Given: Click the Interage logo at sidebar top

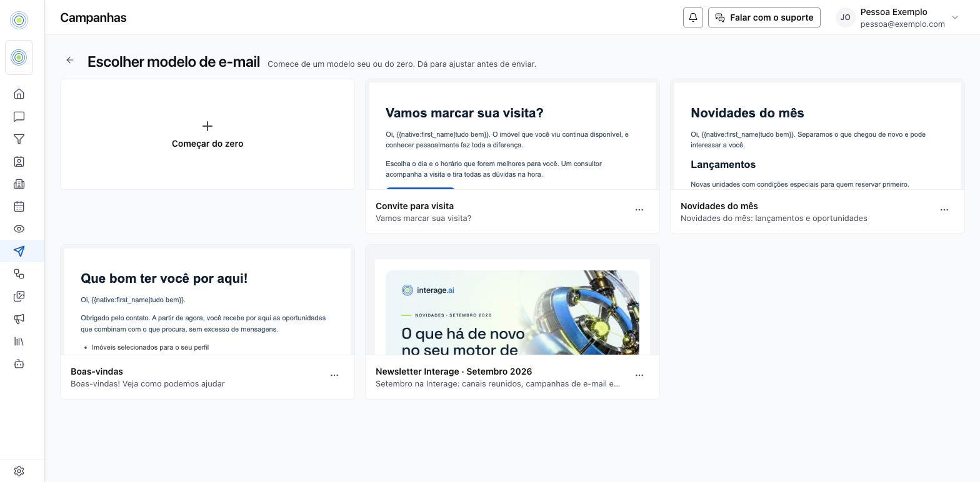Looking at the screenshot, I should 19,20.
